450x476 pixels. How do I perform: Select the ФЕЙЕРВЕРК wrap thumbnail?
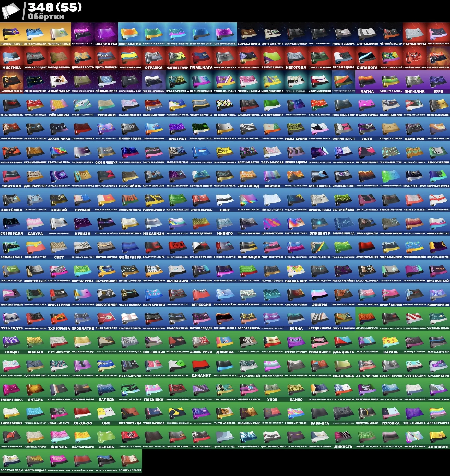[x=130, y=247]
